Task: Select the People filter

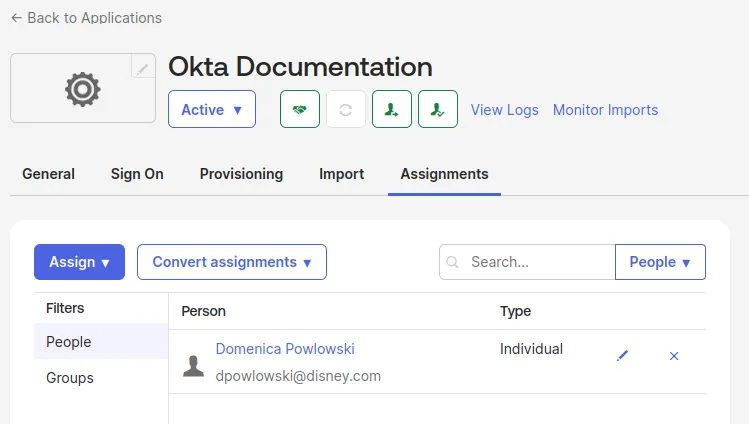Action: [x=101, y=341]
